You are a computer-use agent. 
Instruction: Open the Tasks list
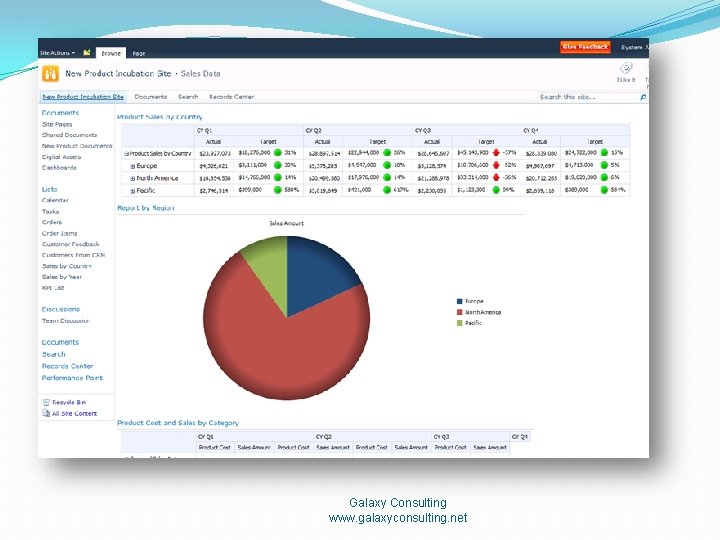point(51,212)
